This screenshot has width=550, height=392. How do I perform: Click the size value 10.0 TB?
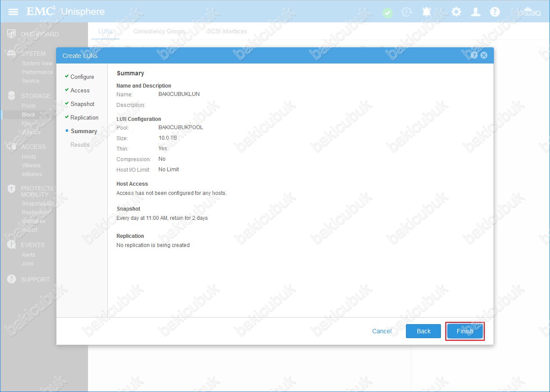168,138
